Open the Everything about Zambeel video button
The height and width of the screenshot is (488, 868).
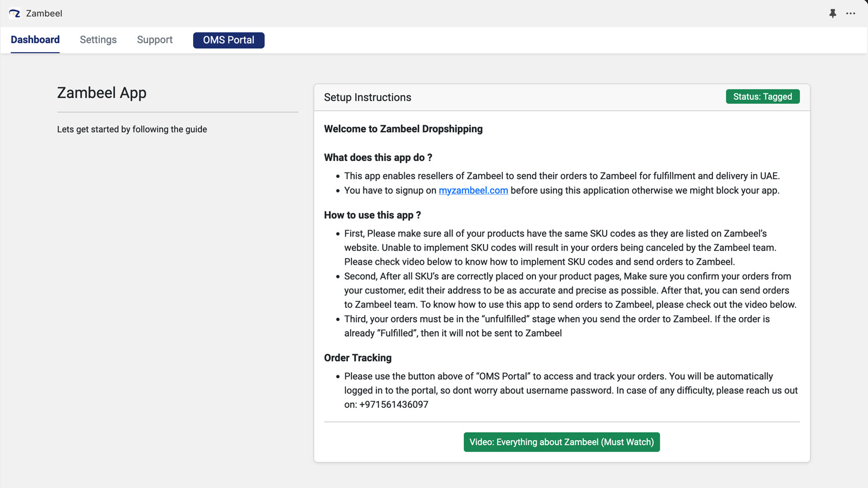(561, 442)
